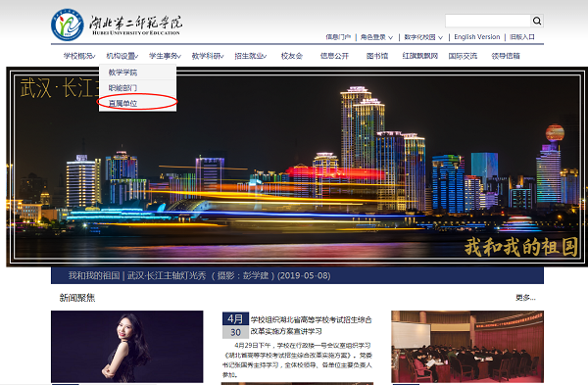
Task: Open the English Version link
Action: (x=476, y=37)
